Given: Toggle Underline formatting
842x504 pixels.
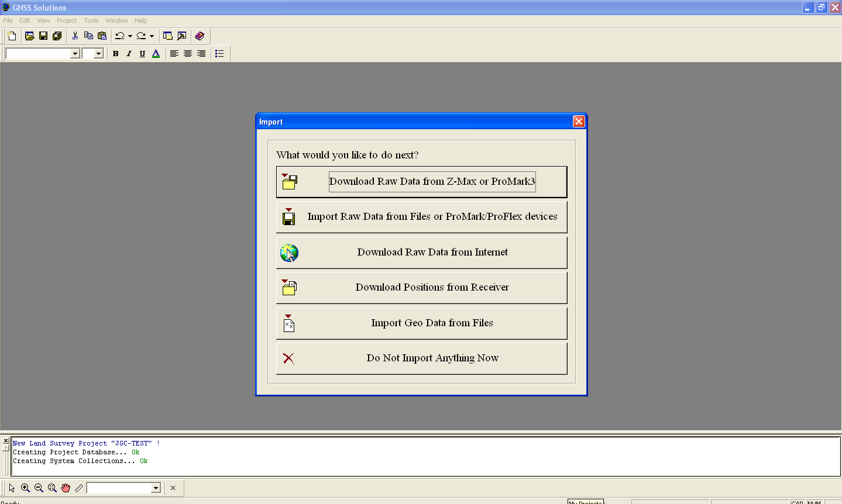Looking at the screenshot, I should coord(142,53).
